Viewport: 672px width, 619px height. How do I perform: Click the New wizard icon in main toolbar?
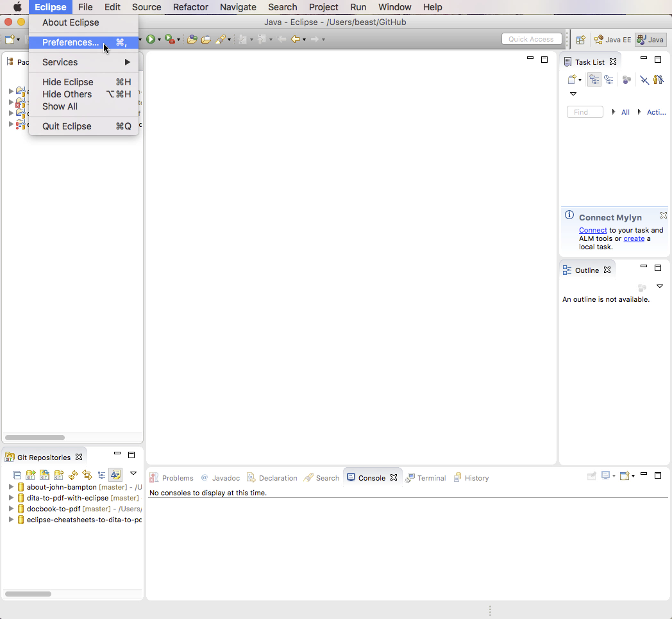click(x=10, y=40)
